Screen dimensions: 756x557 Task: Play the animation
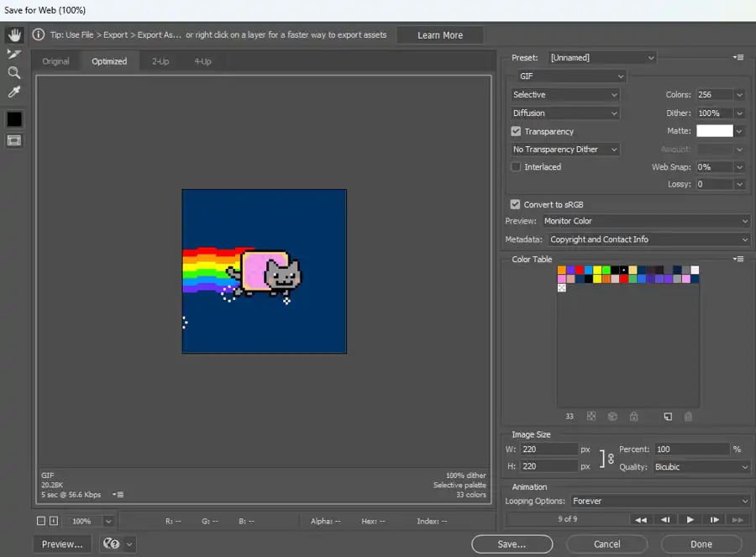click(690, 519)
